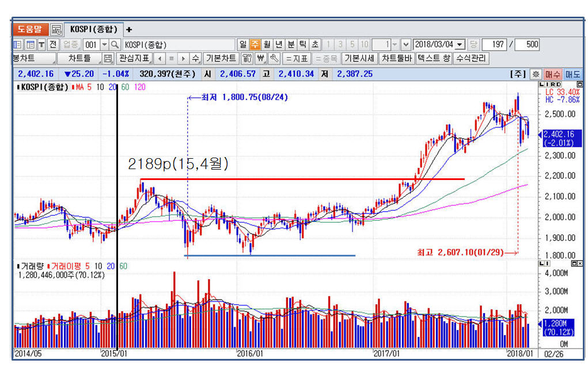Open the date 2018/03/04 dropdown
588x375 pixels.
(459, 44)
